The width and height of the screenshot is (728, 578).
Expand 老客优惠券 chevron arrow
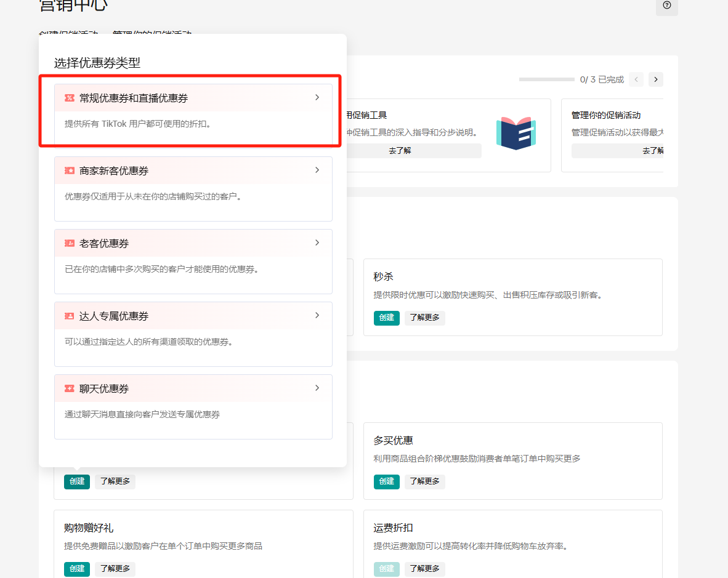pos(317,243)
